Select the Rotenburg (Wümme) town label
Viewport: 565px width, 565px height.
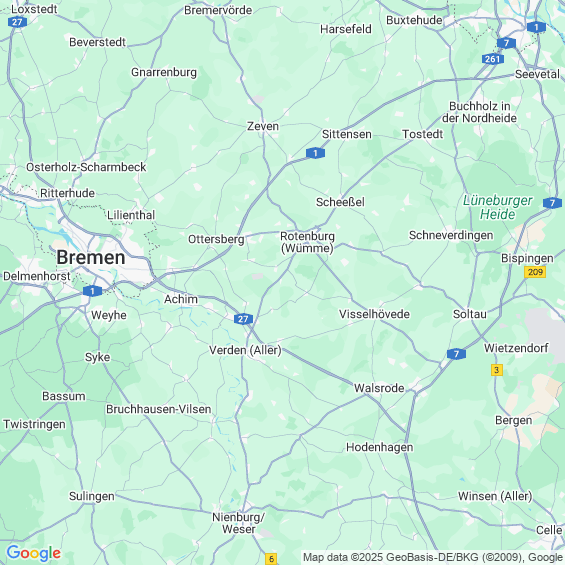pyautogui.click(x=307, y=242)
